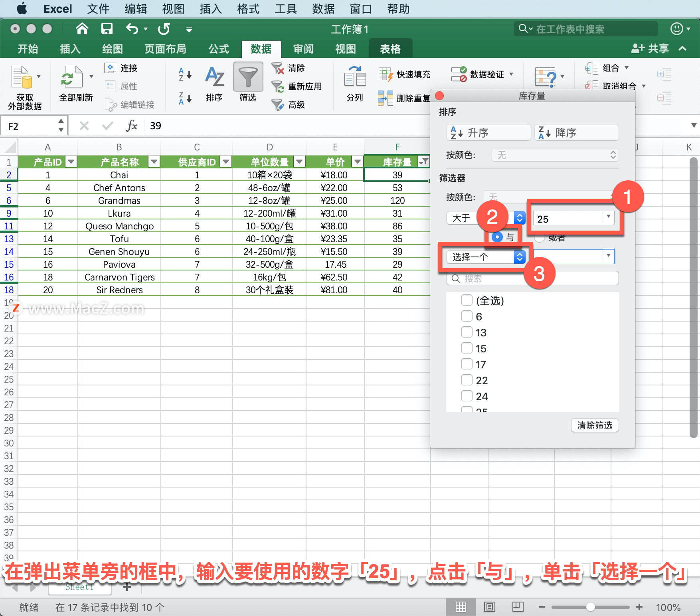
Task: Expand the sort 按颜色 color dropdown
Action: pos(555,155)
